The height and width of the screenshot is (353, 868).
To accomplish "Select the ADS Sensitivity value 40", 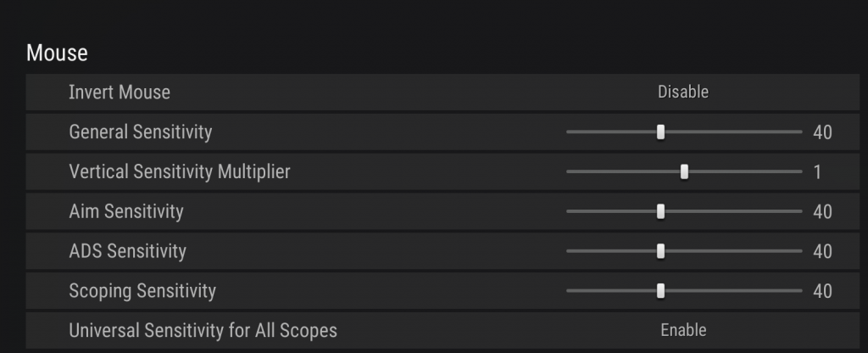I will (x=822, y=251).
